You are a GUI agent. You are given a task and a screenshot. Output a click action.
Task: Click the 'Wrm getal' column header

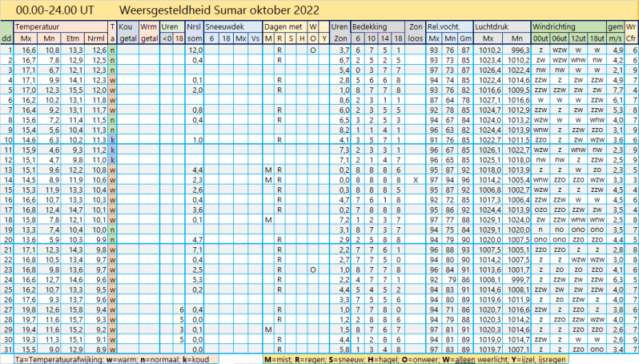[149, 33]
